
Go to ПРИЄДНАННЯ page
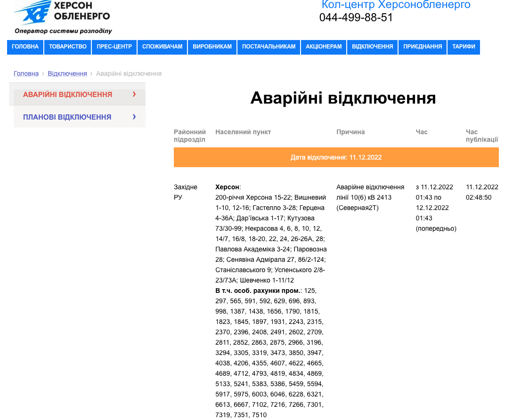423,47
